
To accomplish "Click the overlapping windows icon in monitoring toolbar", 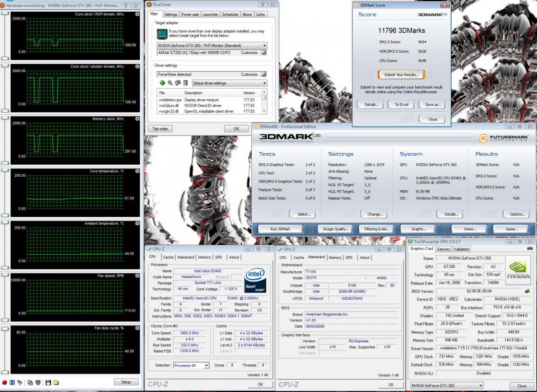I will click(30, 382).
